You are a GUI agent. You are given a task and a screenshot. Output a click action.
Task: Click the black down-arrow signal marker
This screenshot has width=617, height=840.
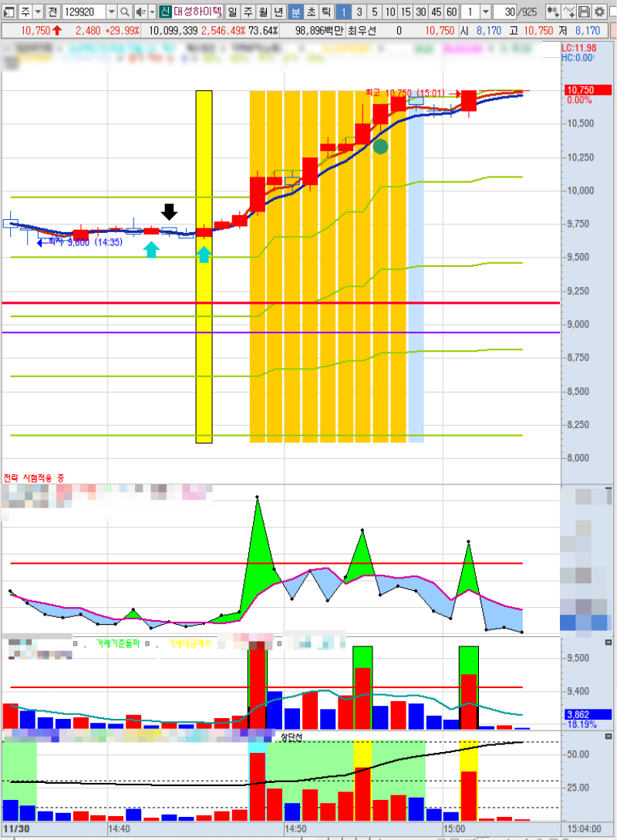click(x=169, y=211)
